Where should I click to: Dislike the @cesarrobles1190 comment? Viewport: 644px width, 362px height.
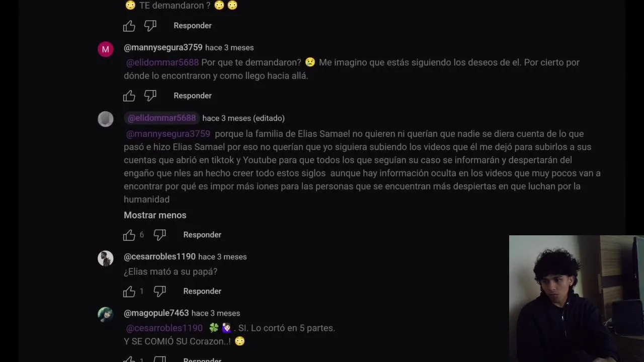click(159, 291)
